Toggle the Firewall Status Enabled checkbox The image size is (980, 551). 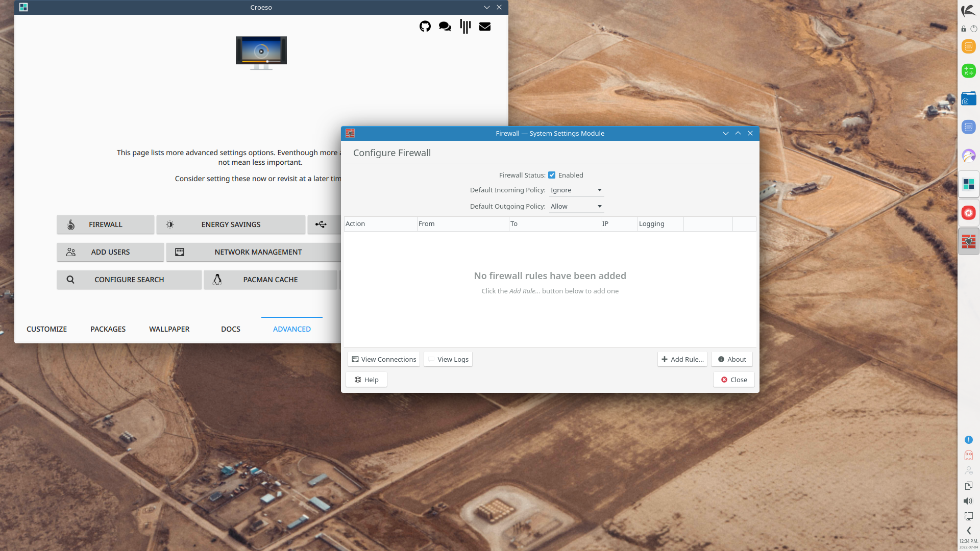(552, 175)
